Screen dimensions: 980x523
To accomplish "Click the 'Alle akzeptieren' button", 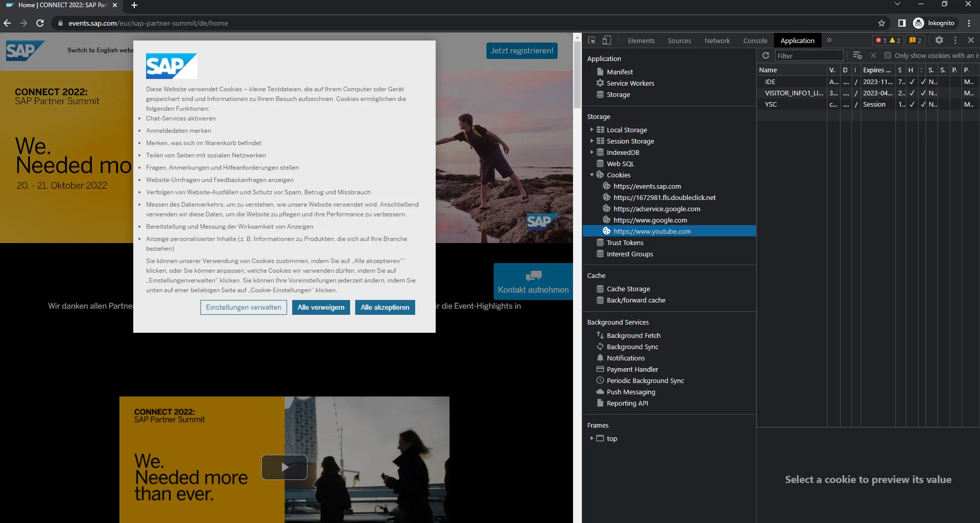I will pos(385,307).
